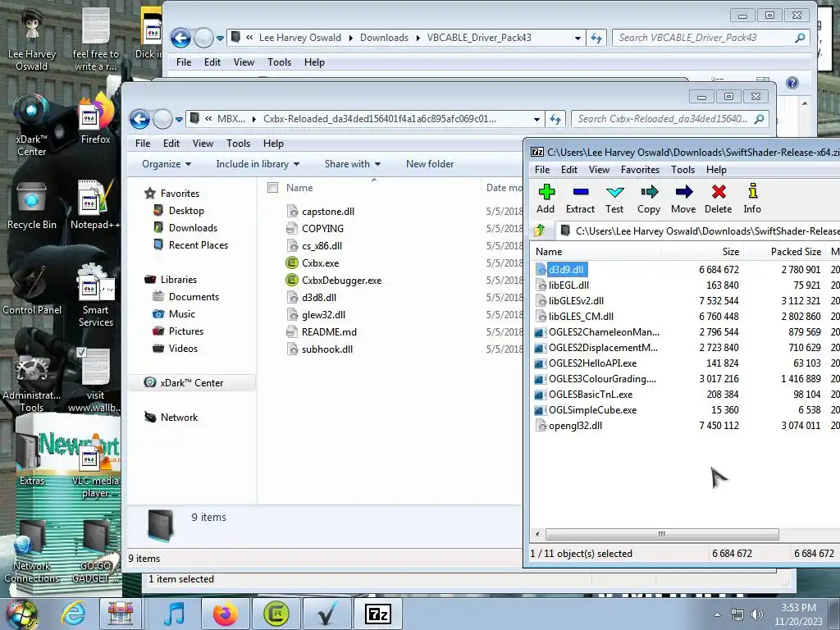Select libGLESv2.dll in the 7-Zip list
The width and height of the screenshot is (840, 630).
point(576,301)
